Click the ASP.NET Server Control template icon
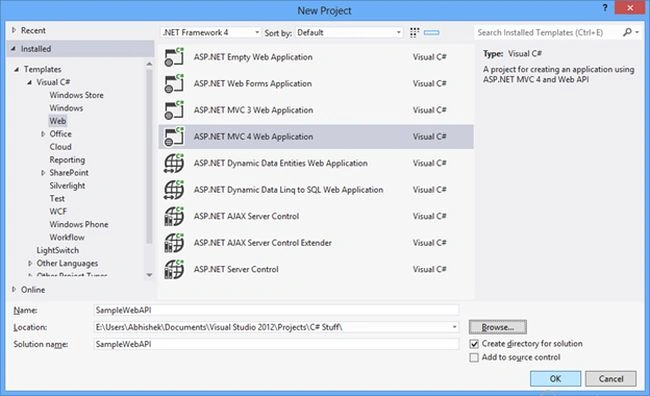Viewport: 650px width, 396px height. (x=174, y=270)
